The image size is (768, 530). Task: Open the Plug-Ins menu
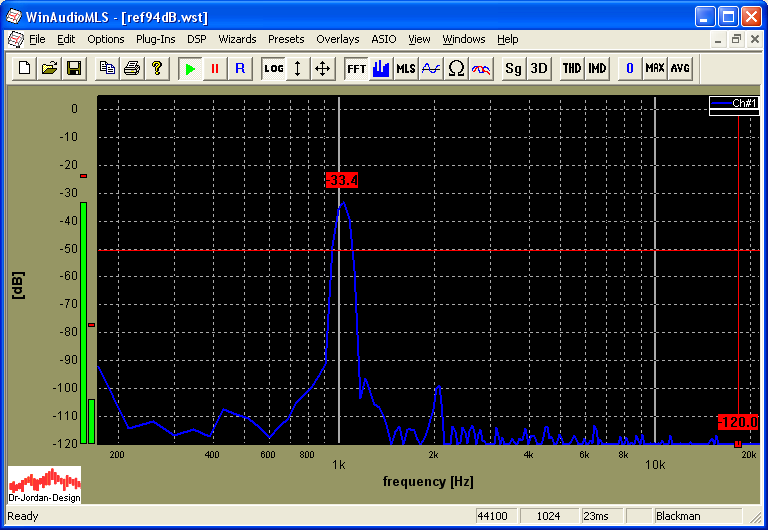coord(155,39)
